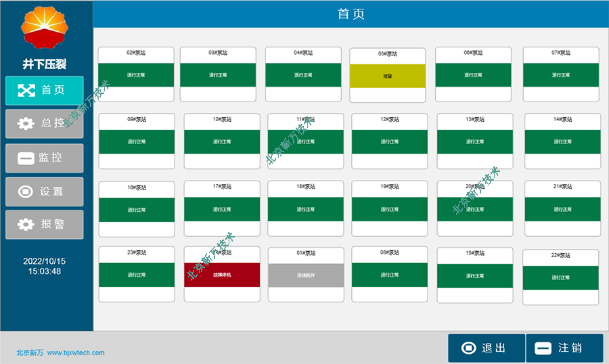Click the icon on the 退出 button
The height and width of the screenshot is (364, 609).
[468, 348]
